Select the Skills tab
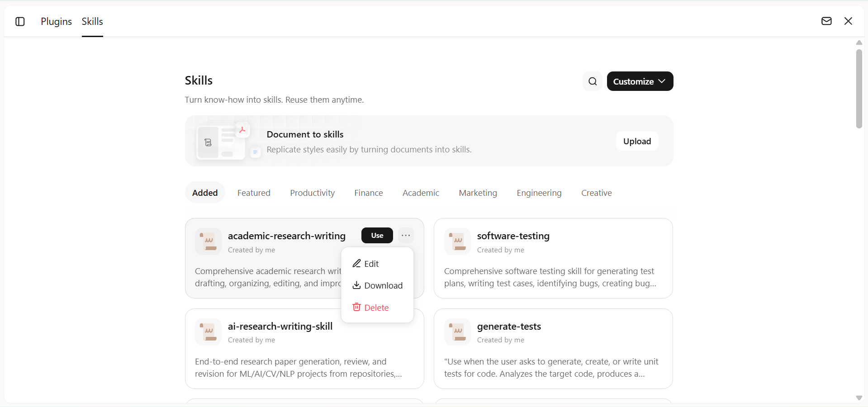Viewport: 868px width, 407px height. click(x=92, y=21)
